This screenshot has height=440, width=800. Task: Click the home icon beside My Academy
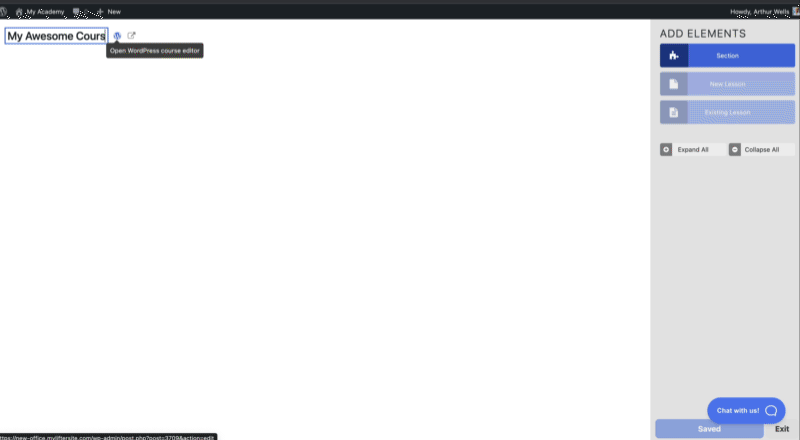pyautogui.click(x=19, y=11)
